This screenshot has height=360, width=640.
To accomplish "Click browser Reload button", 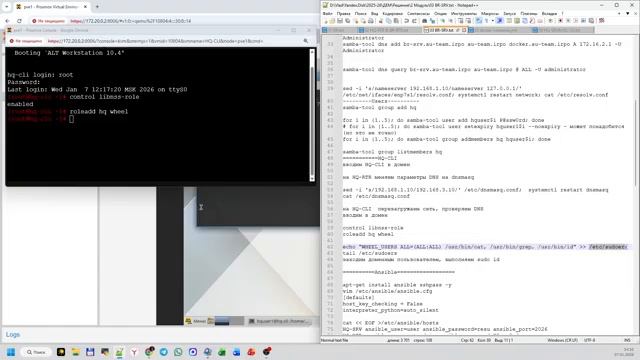I will click(x=19, y=21).
